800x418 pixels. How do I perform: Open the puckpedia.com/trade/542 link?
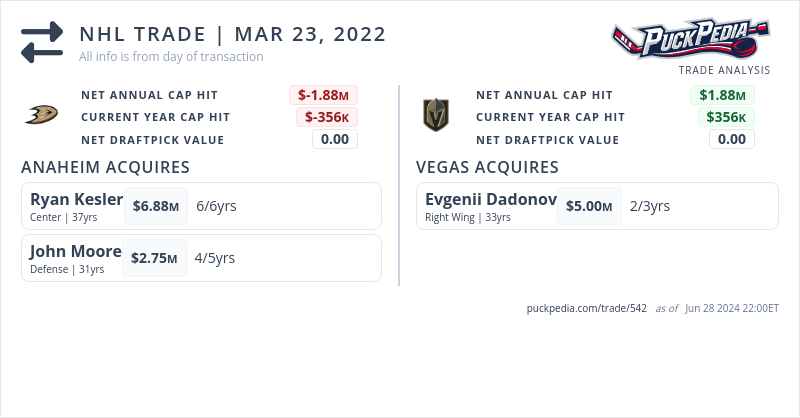point(586,308)
